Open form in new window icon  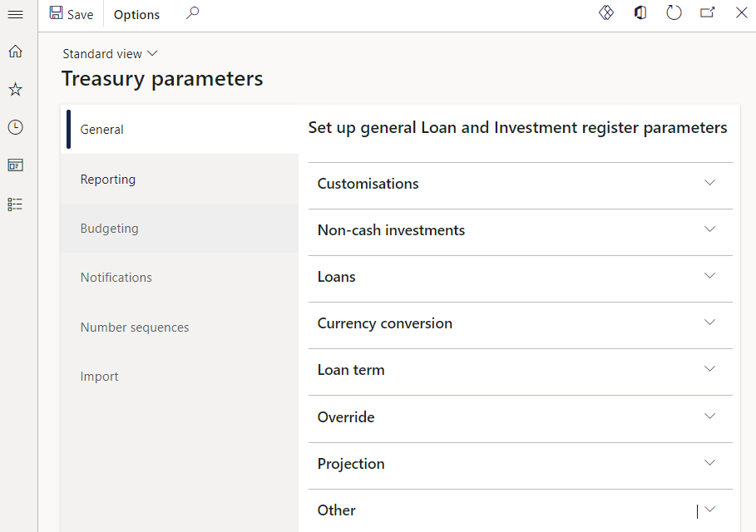[708, 13]
